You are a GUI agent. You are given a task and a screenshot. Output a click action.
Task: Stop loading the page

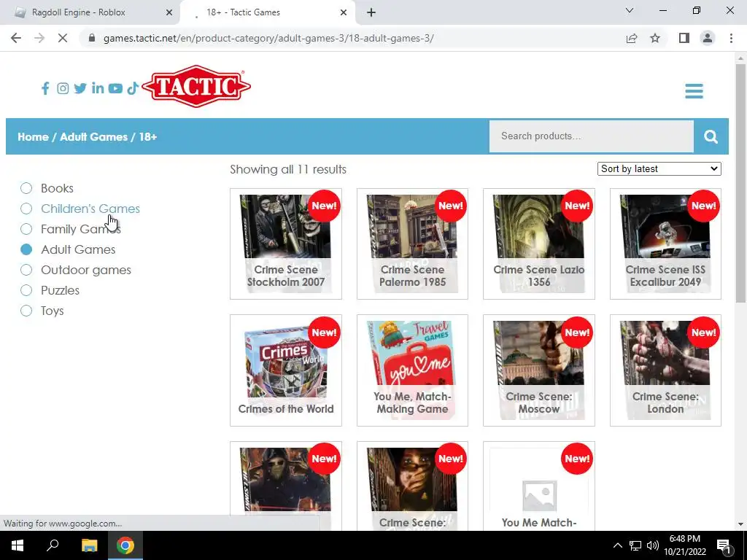63,38
